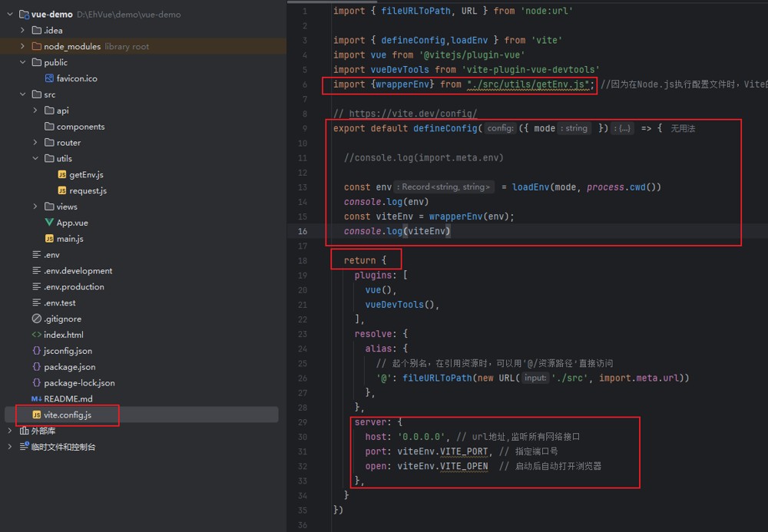Click loadEnv call on line 13
768x532 pixels.
click(531, 187)
